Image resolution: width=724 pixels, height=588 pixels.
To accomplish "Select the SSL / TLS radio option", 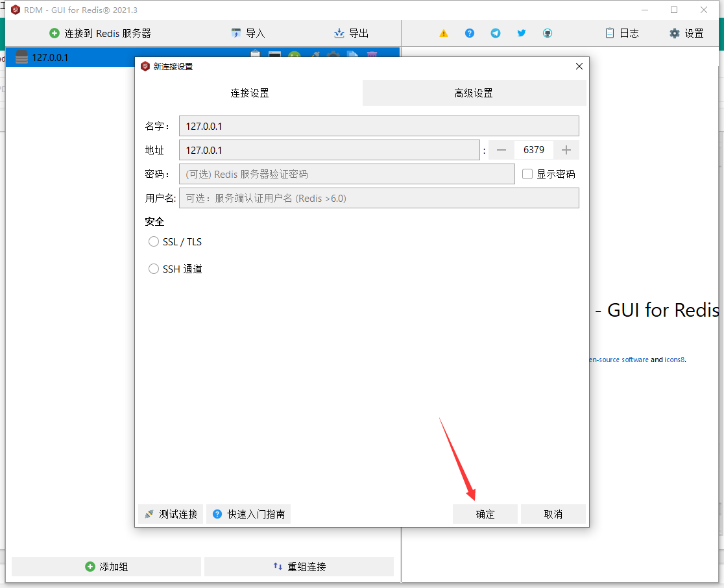I will [x=154, y=241].
